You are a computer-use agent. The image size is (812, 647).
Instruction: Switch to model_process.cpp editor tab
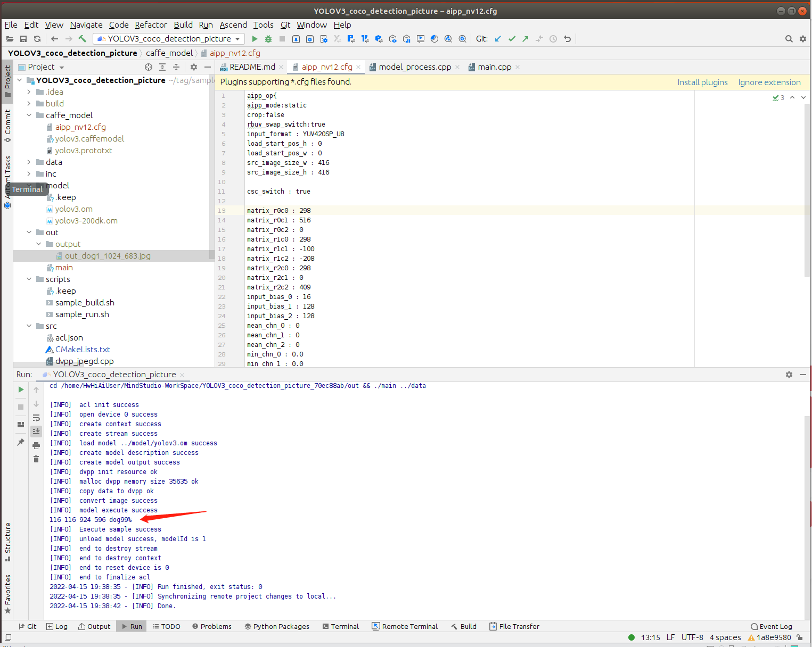point(414,67)
